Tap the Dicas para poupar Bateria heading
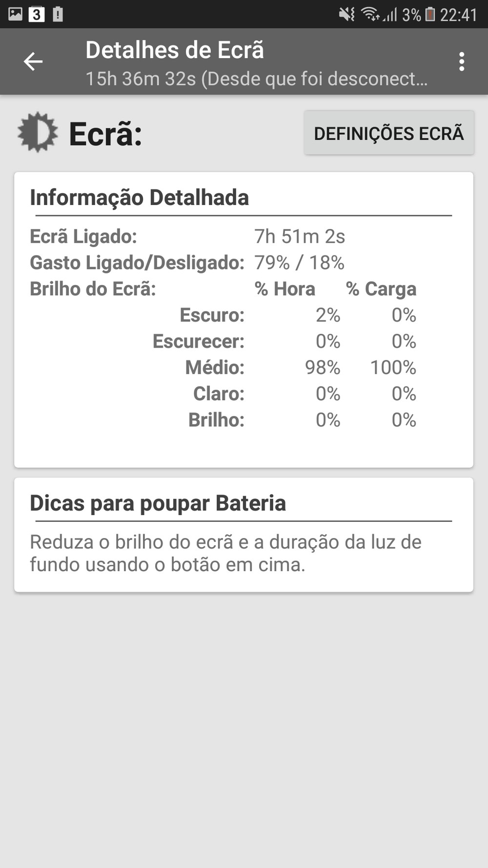The image size is (488, 868). pos(158,503)
